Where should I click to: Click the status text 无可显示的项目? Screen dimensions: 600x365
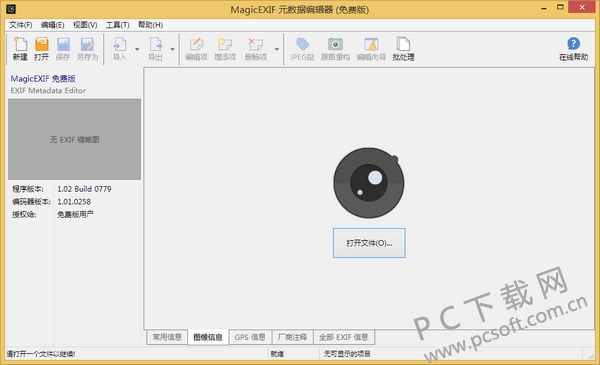click(347, 354)
